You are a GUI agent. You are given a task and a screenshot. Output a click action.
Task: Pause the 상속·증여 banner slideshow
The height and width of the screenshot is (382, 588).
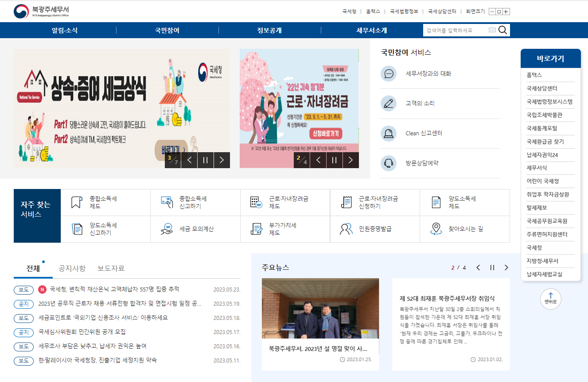tap(205, 160)
